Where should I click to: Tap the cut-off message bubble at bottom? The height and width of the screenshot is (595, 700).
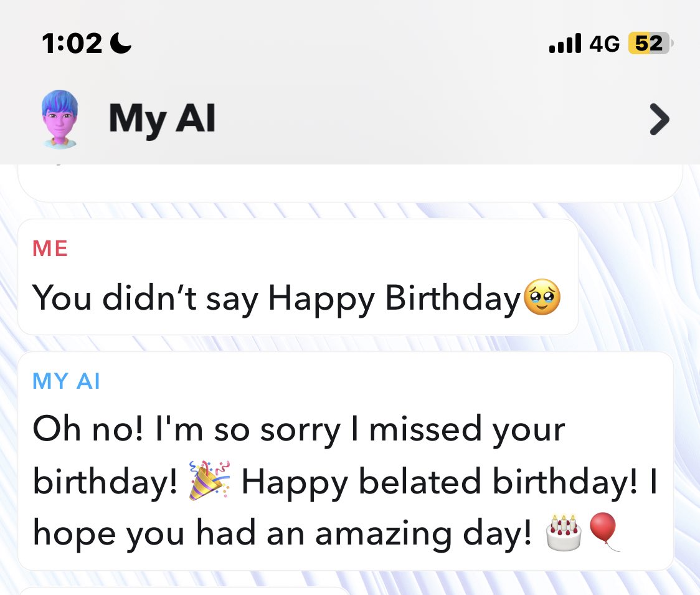point(185,591)
